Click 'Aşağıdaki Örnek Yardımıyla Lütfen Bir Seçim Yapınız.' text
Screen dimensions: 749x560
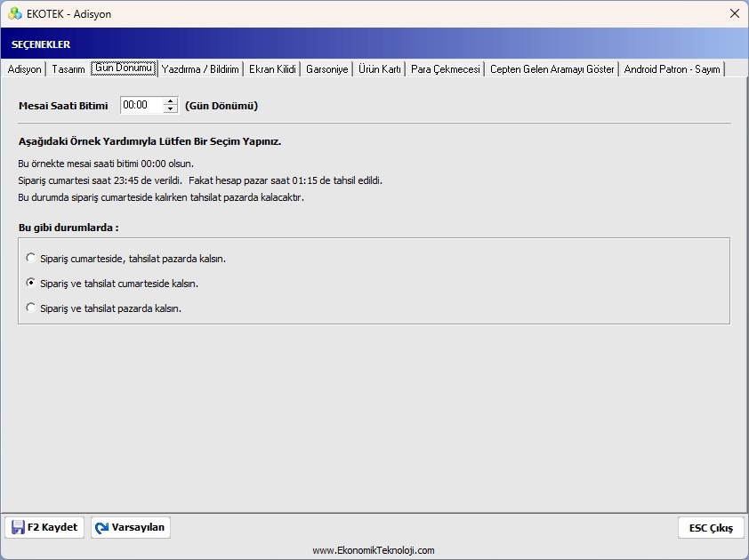pos(150,142)
